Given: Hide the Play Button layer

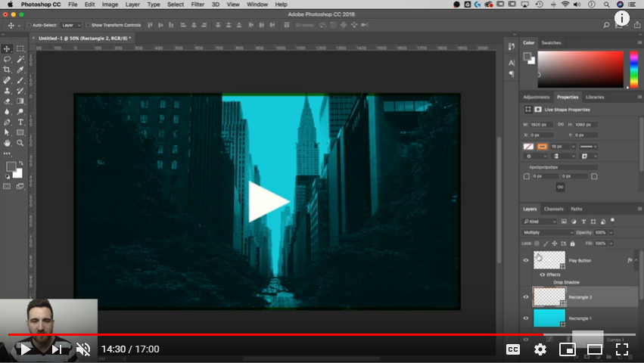Looking at the screenshot, I should (526, 260).
